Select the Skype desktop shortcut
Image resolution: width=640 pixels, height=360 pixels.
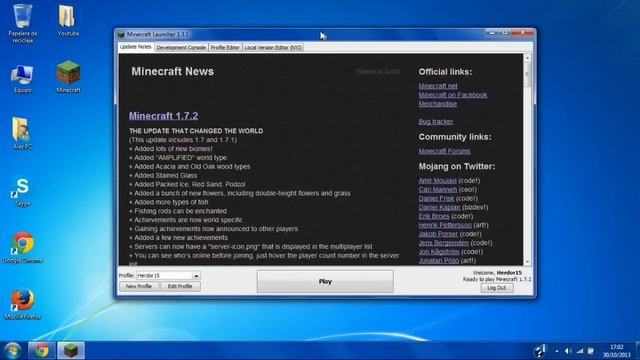click(x=22, y=191)
